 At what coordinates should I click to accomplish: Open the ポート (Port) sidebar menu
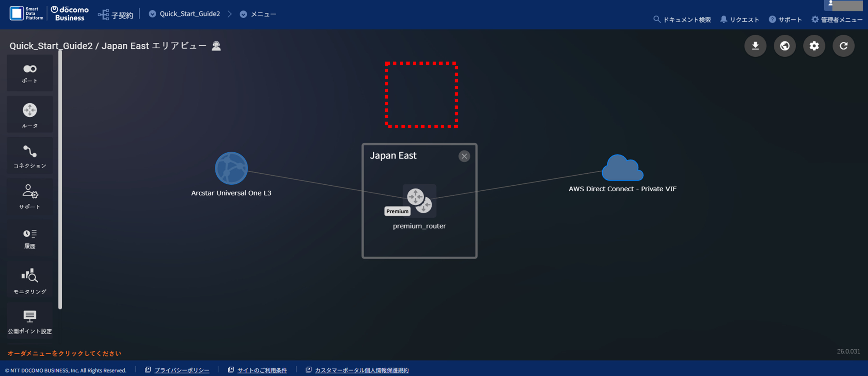click(30, 73)
